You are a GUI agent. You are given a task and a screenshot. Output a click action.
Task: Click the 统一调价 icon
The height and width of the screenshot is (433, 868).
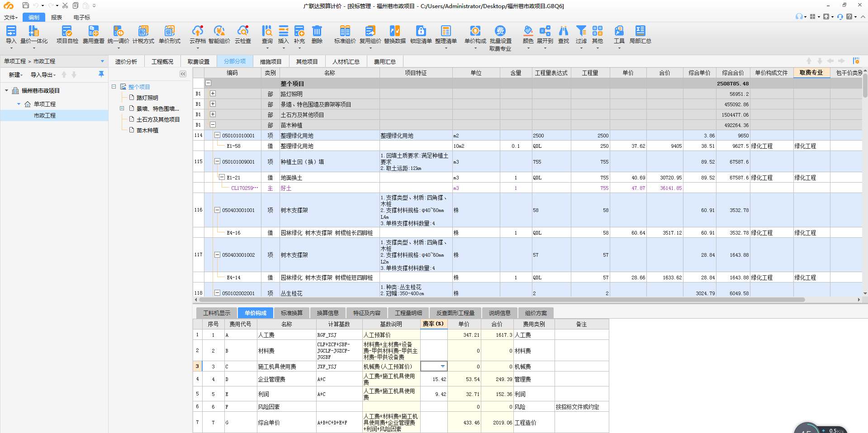118,35
